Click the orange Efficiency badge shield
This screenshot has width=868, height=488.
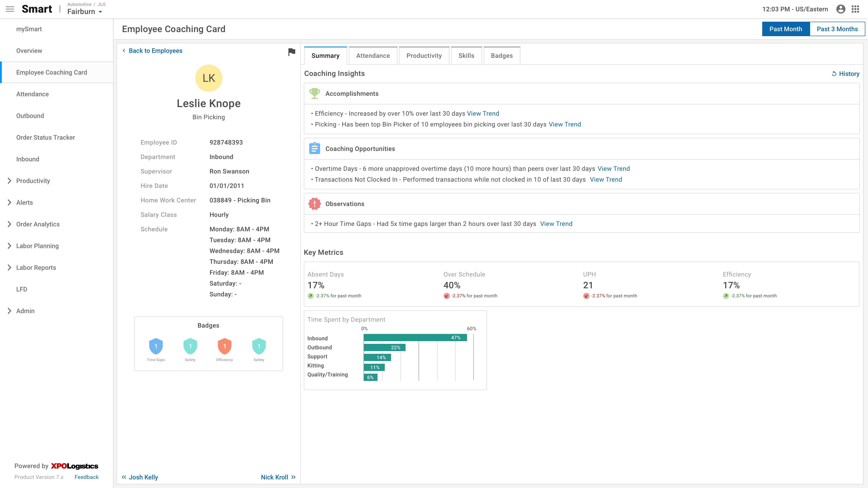(x=224, y=346)
